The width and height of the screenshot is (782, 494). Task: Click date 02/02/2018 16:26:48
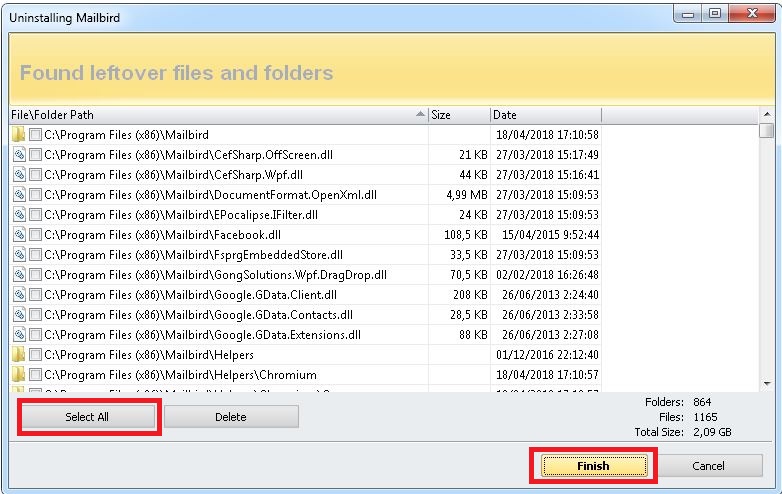coord(547,274)
